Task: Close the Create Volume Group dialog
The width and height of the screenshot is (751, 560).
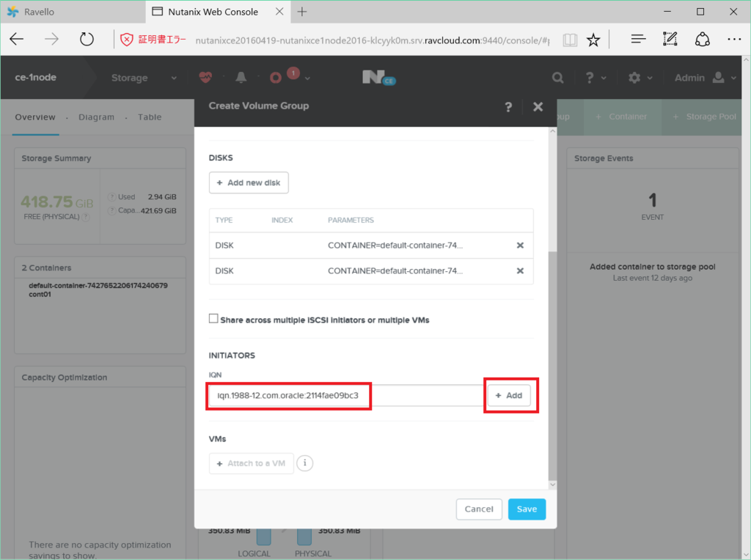Action: [538, 107]
